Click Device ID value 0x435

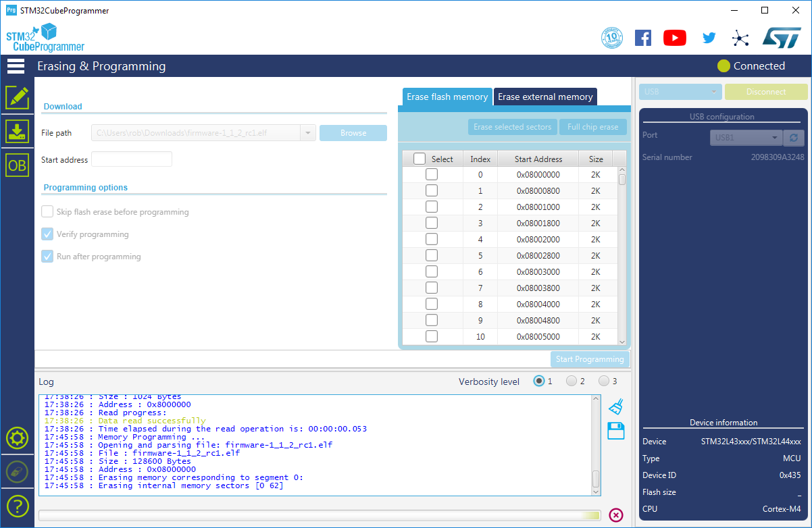point(790,475)
